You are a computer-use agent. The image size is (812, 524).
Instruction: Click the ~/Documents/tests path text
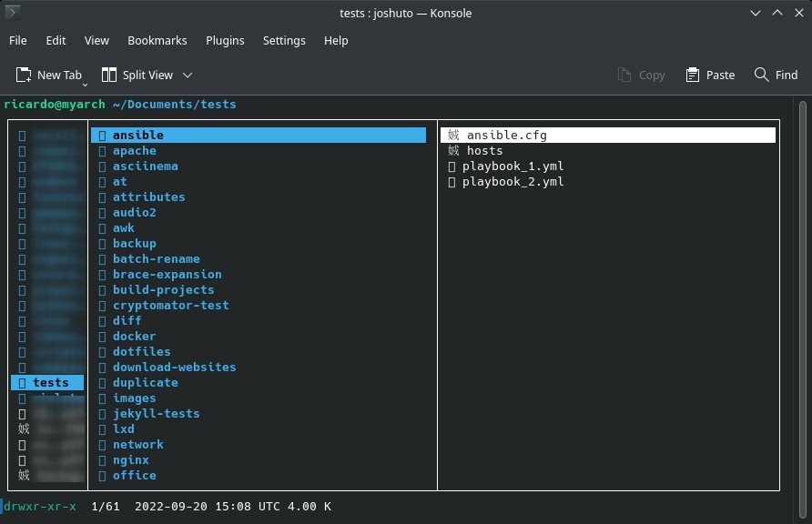pos(175,105)
